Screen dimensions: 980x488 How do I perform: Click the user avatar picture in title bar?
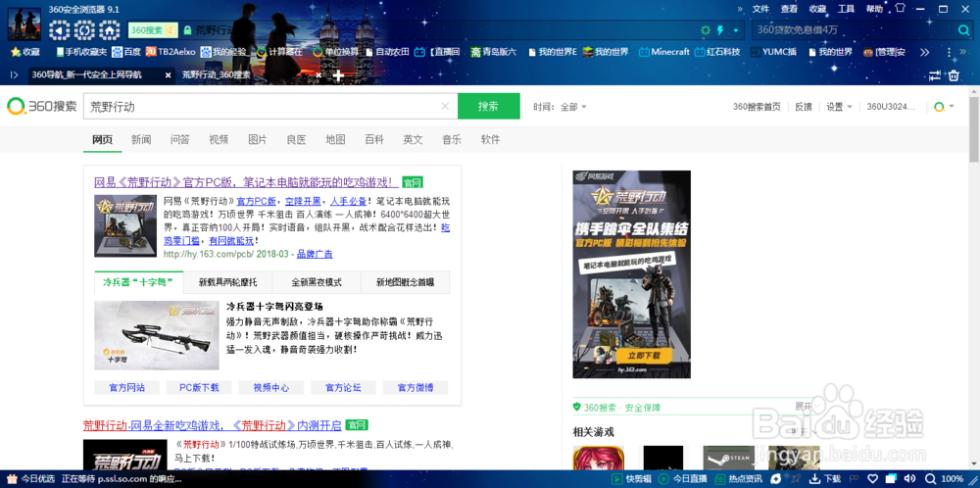coord(24,24)
